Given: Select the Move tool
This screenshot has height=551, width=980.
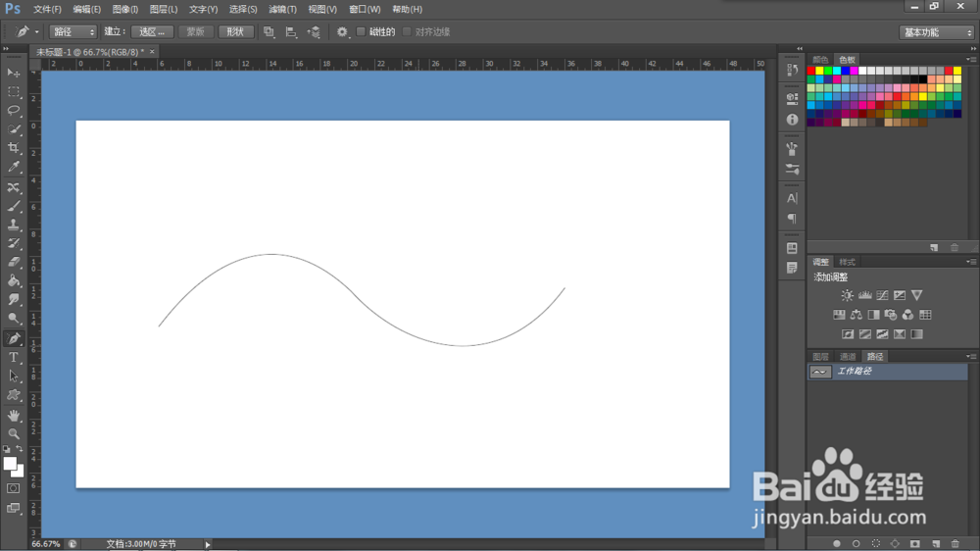Looking at the screenshot, I should (x=13, y=74).
